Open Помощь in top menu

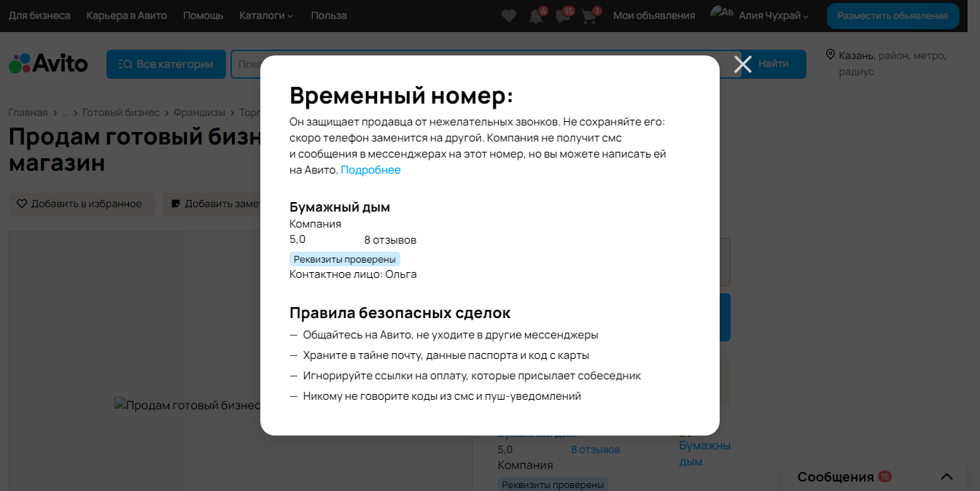pos(203,15)
